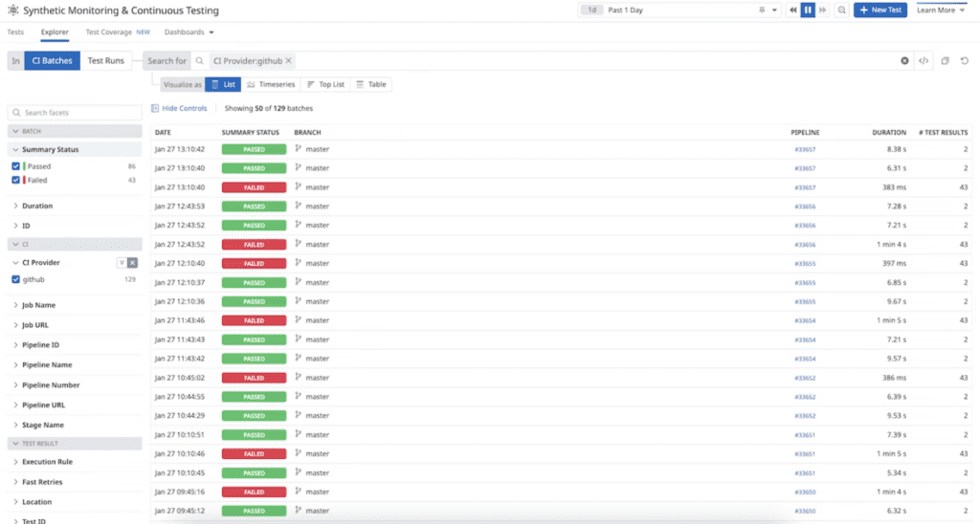Click the Search facets input field
This screenshot has height=524, width=980.
click(x=75, y=113)
